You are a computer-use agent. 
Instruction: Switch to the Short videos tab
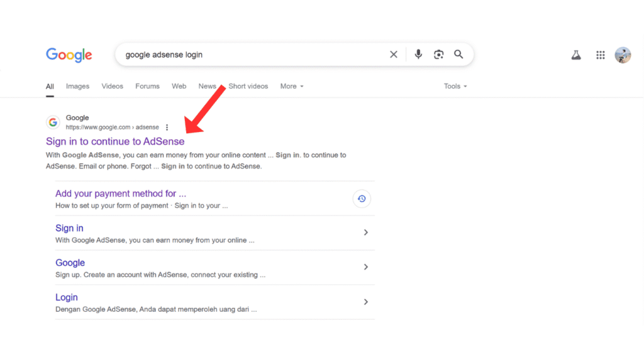coord(248,86)
